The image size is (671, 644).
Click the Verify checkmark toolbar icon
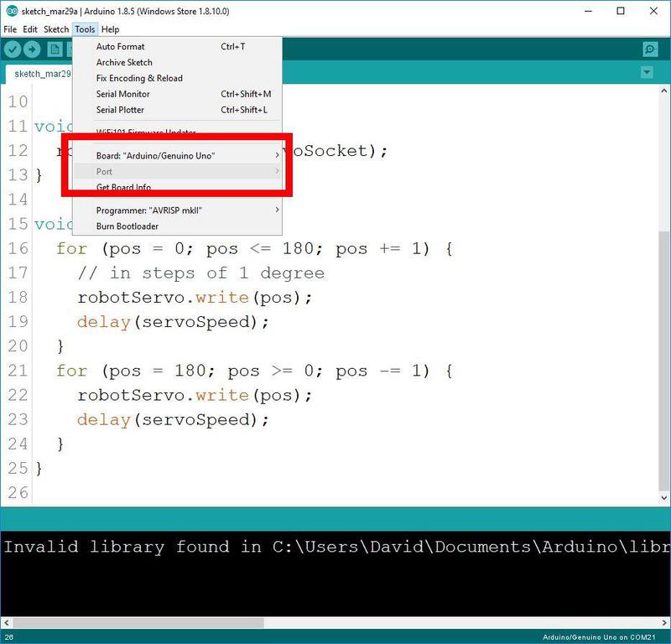point(13,49)
